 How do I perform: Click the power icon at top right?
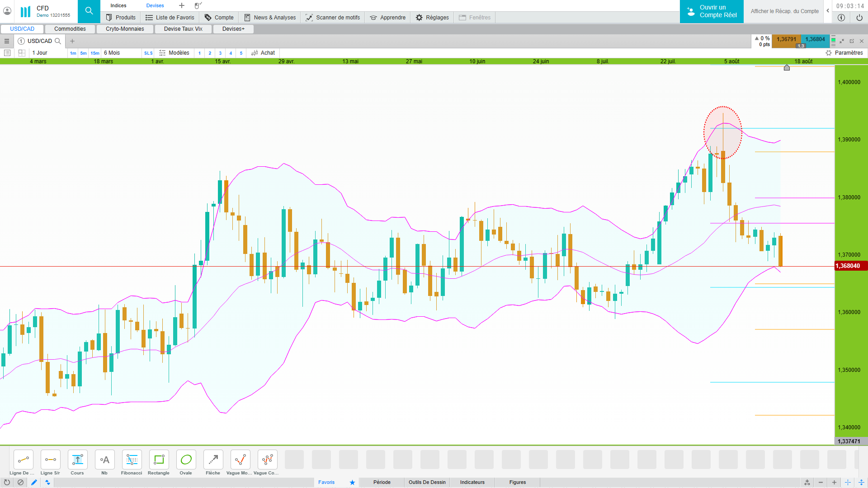tap(859, 18)
